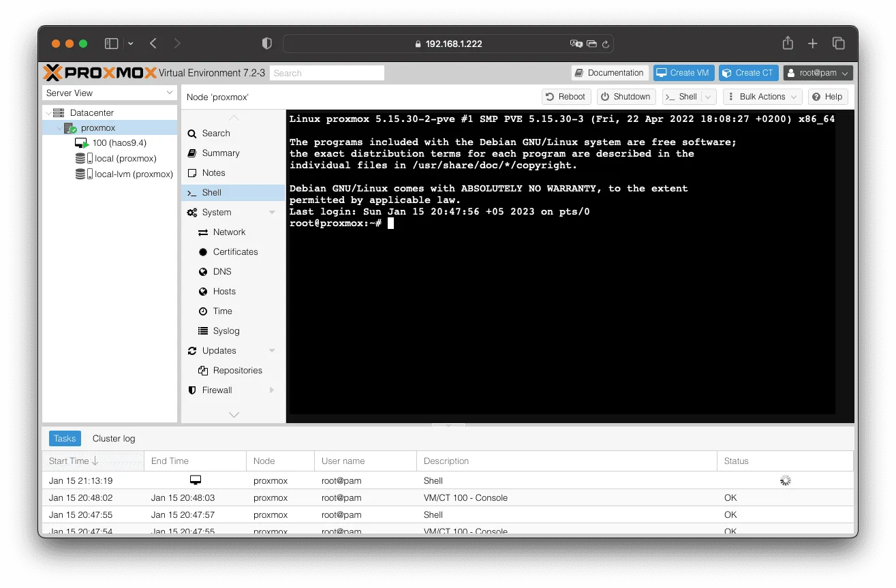896x588 pixels.
Task: Switch to the Cluster log tab
Action: pyautogui.click(x=114, y=439)
